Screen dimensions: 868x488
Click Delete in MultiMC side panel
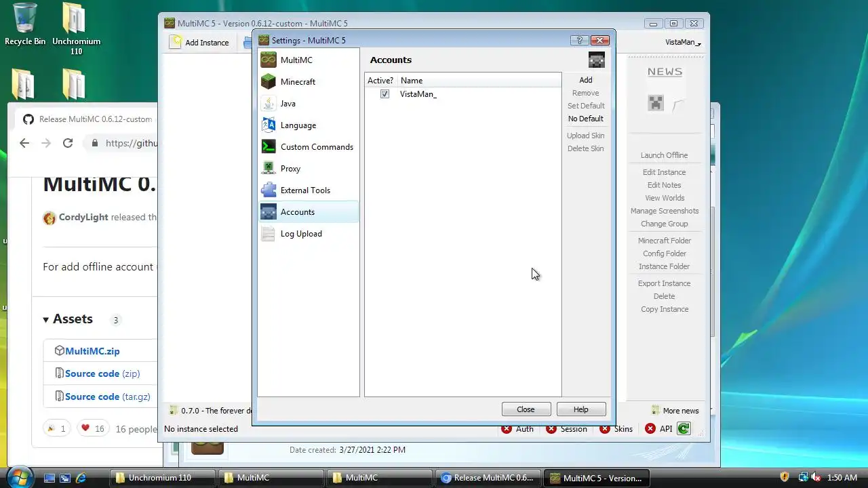click(665, 296)
